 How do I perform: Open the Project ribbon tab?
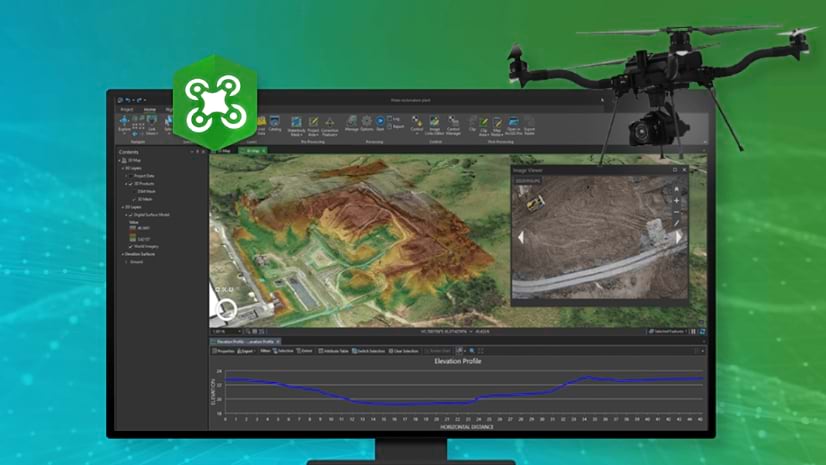click(x=126, y=110)
